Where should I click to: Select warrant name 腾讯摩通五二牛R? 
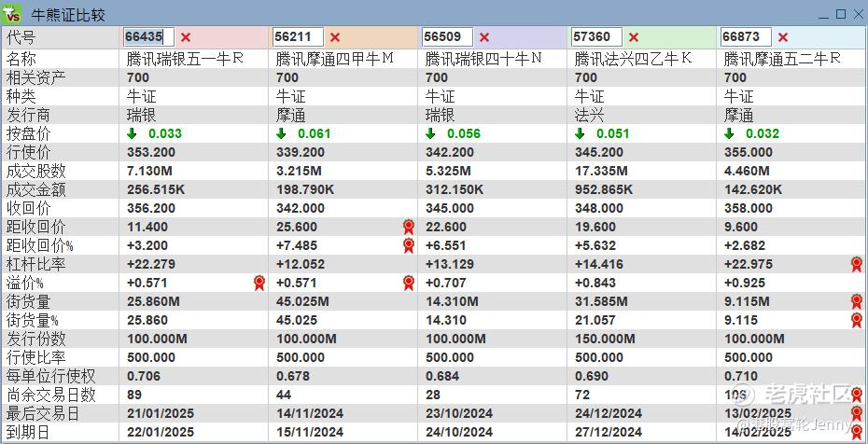point(782,59)
